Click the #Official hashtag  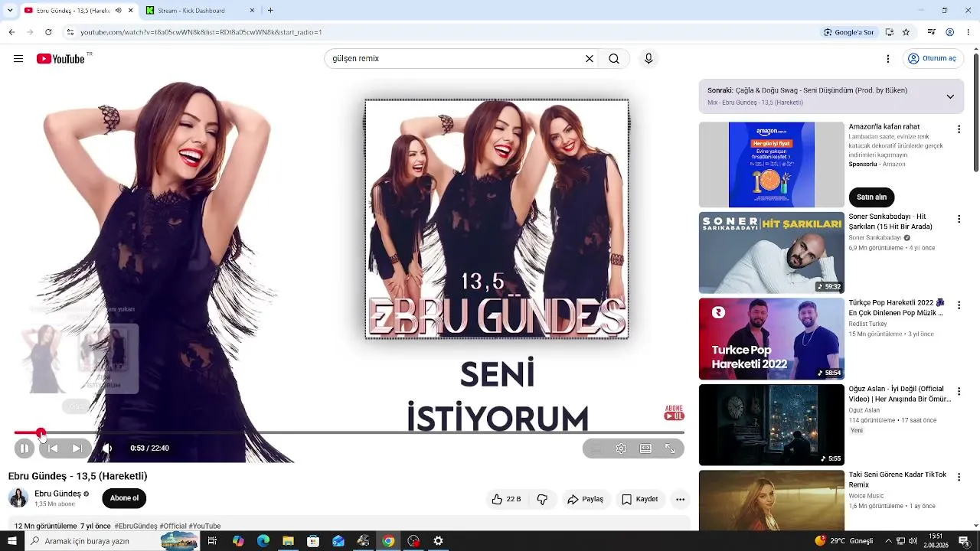point(173,526)
